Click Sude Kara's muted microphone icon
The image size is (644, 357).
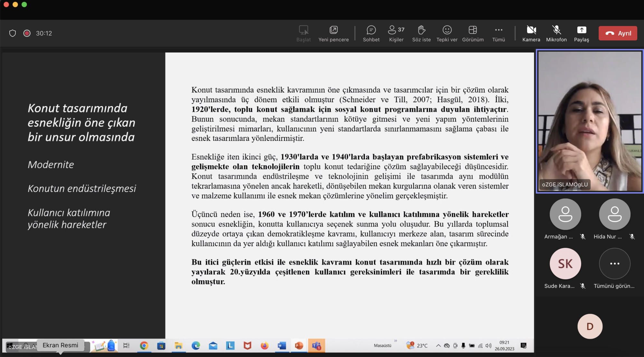582,286
